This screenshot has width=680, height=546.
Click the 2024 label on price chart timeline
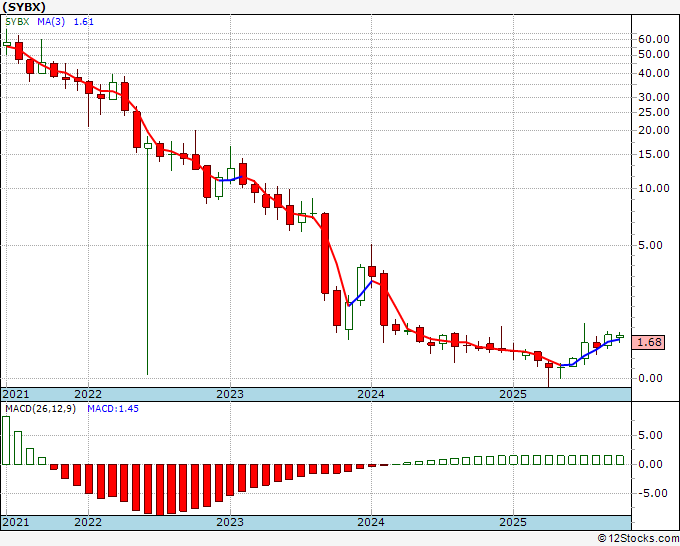(x=371, y=394)
